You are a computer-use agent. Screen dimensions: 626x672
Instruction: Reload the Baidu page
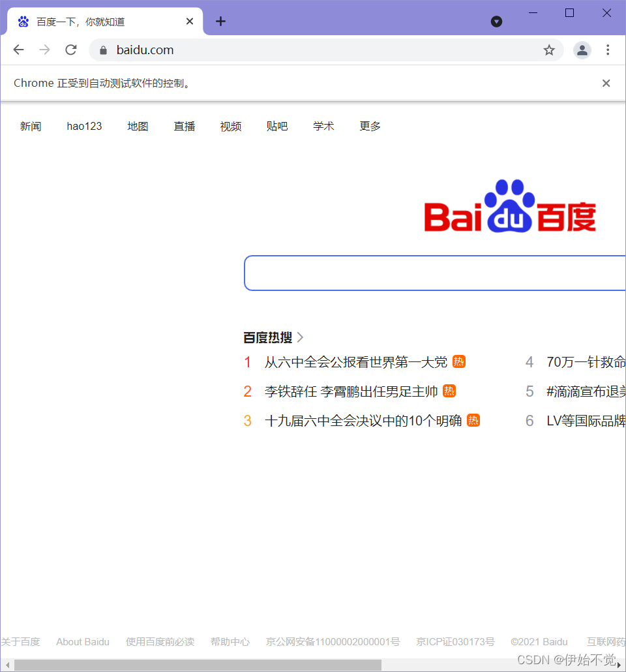[x=71, y=50]
